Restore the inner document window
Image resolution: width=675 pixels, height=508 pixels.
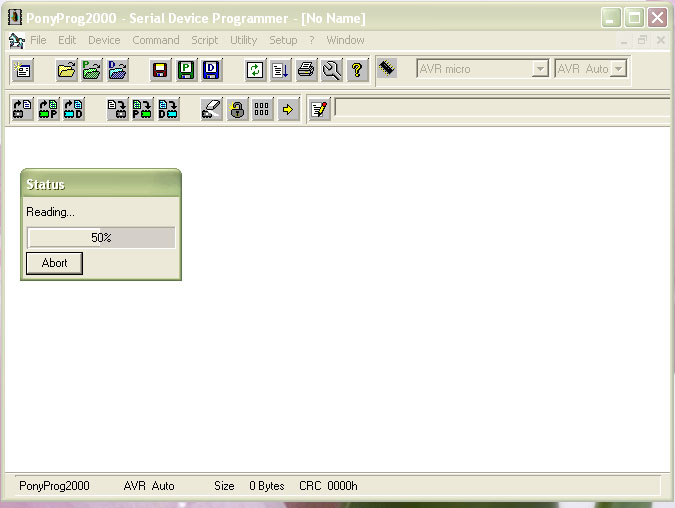642,40
